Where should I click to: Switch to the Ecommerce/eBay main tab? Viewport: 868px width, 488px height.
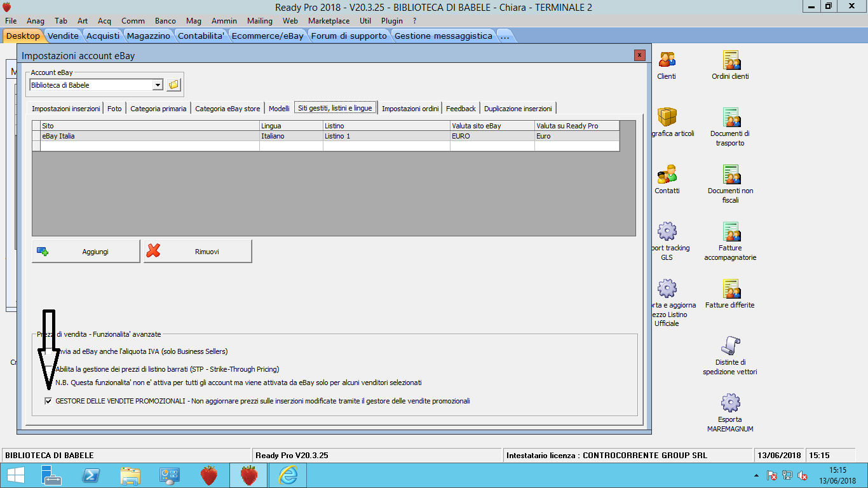[268, 36]
